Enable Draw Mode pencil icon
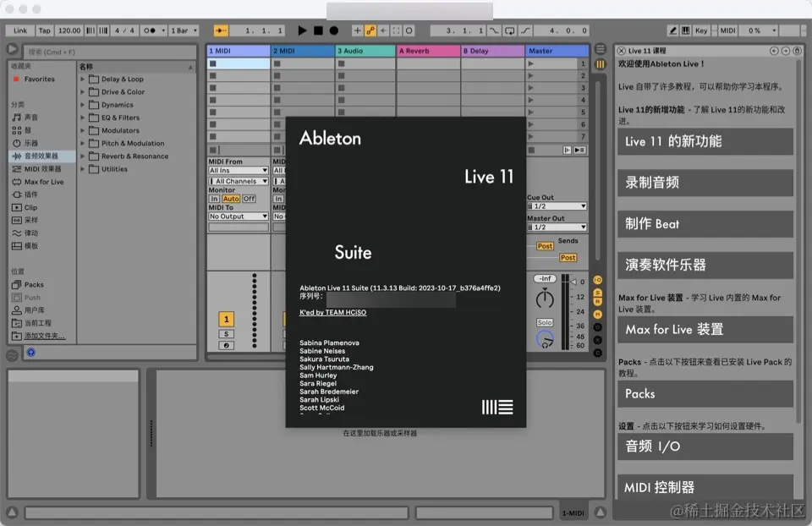Screen dimensions: 812x526 pyautogui.click(x=672, y=30)
